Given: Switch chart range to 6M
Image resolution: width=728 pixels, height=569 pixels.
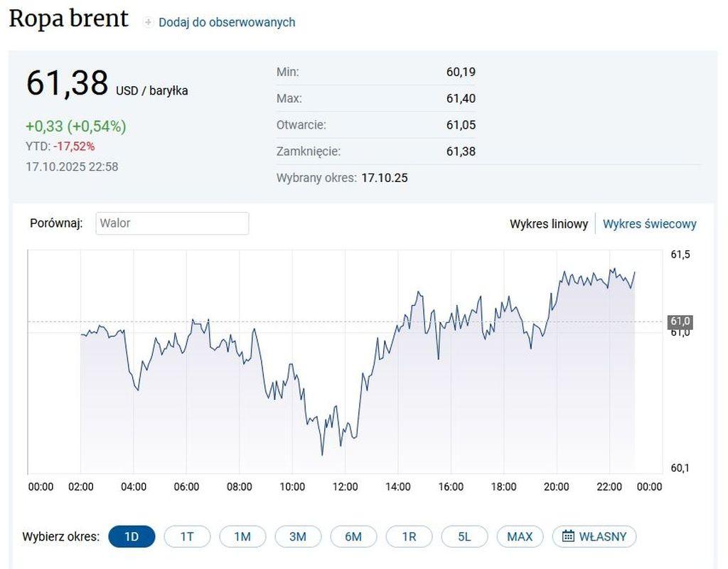Looking at the screenshot, I should click(x=353, y=536).
